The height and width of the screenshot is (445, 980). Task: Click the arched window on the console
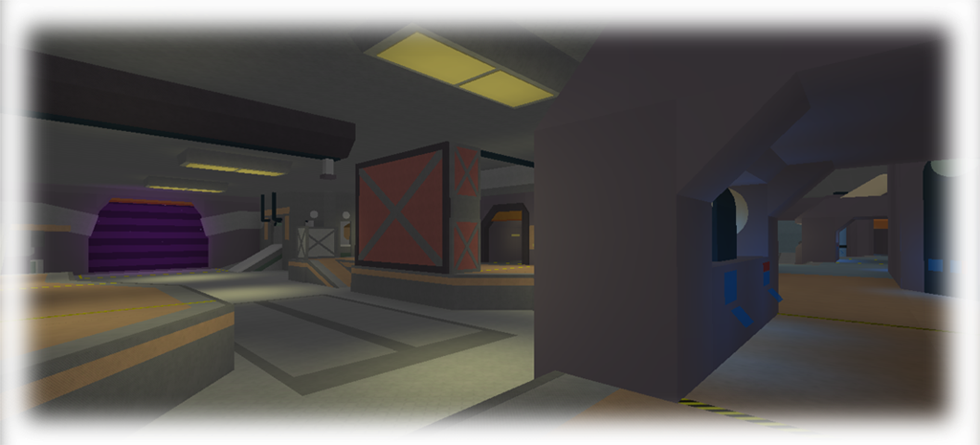coord(725,226)
